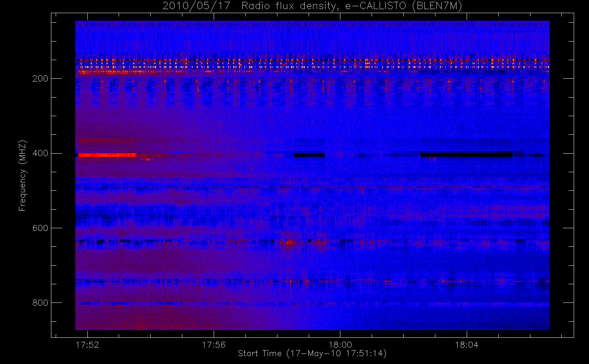The image size is (589, 364).
Task: Click the 17:52 time tick label
Action: (x=87, y=345)
